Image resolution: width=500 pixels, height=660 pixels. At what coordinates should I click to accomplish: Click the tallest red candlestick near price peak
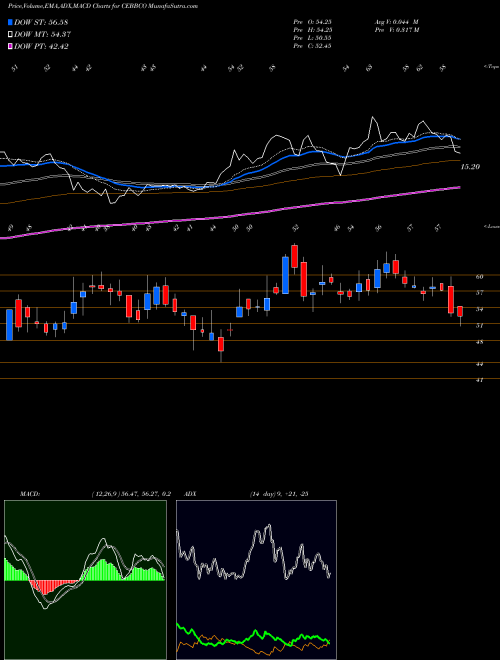pyautogui.click(x=304, y=279)
